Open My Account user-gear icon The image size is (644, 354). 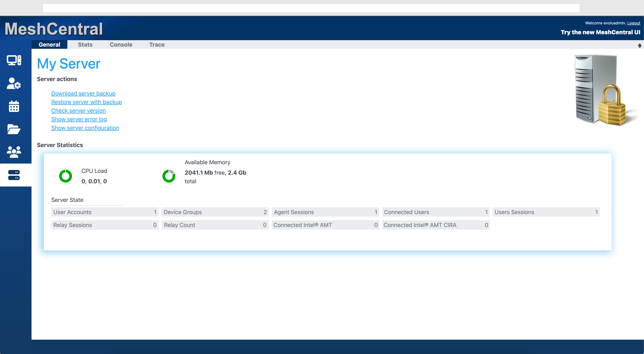point(14,83)
